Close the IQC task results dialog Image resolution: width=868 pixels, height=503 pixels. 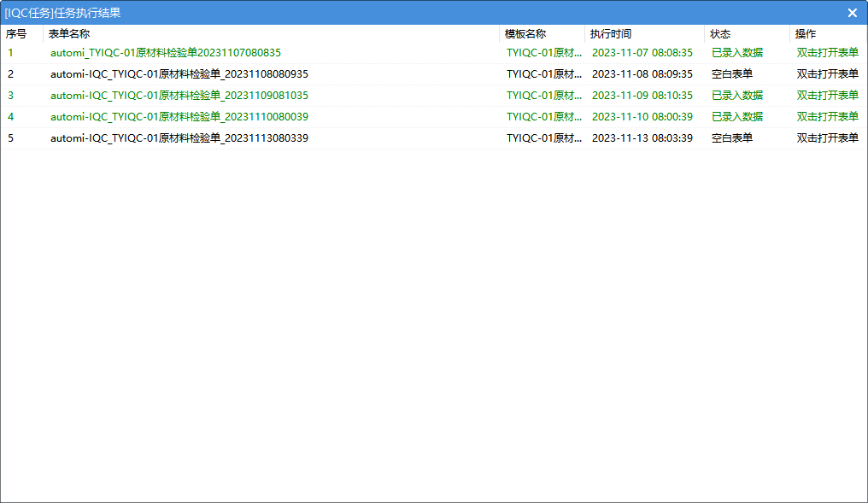(852, 13)
